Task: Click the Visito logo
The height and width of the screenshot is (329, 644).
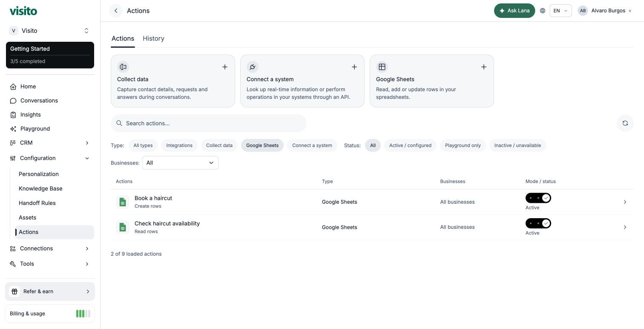Action: (23, 11)
